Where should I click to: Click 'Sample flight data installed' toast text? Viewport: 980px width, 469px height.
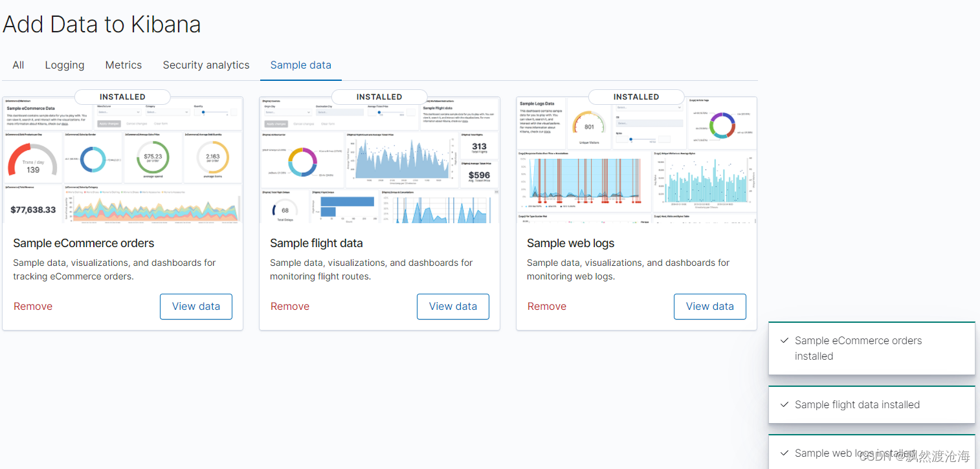[x=857, y=404]
